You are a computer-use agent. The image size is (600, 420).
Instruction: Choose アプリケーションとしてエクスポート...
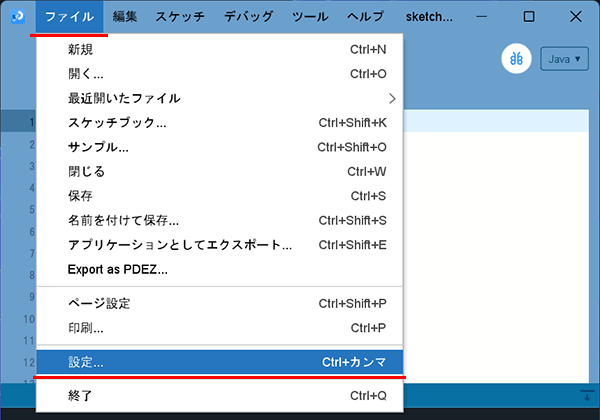(220, 245)
